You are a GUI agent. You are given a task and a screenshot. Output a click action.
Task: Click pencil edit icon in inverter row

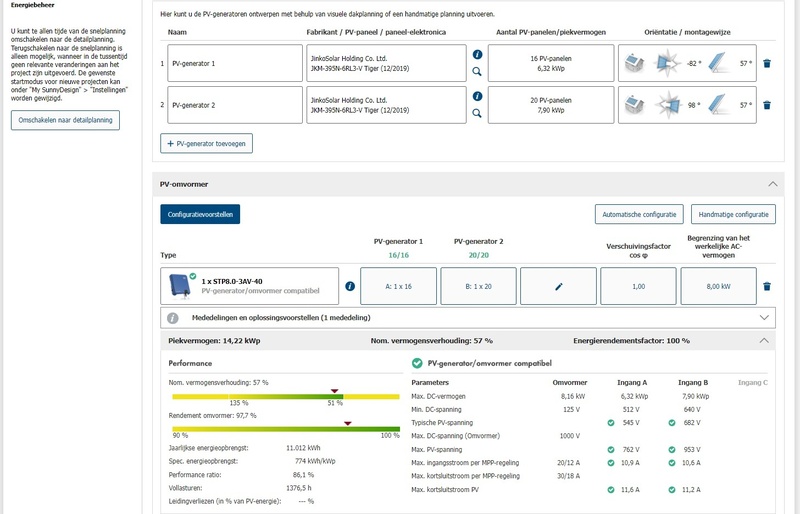559,286
